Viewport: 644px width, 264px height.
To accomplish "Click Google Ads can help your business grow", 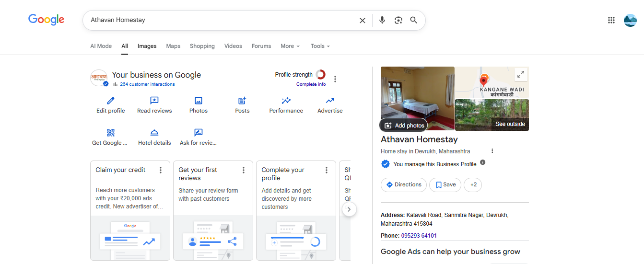I will click(450, 252).
